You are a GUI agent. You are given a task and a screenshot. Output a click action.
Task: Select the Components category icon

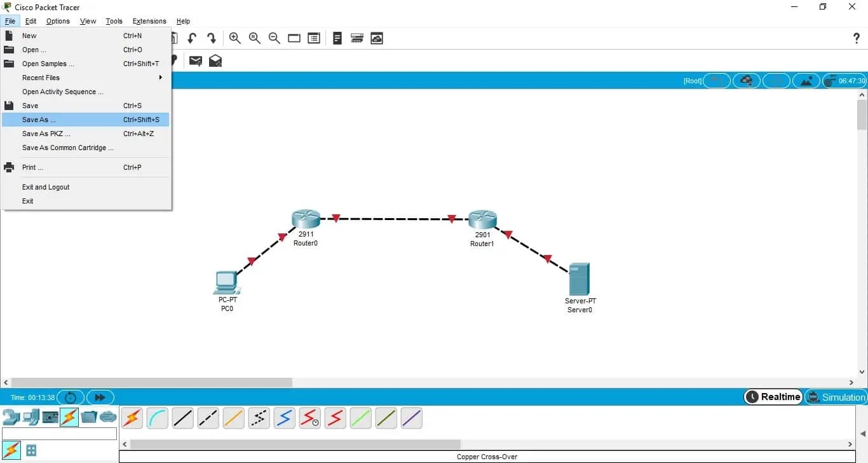click(x=50, y=417)
